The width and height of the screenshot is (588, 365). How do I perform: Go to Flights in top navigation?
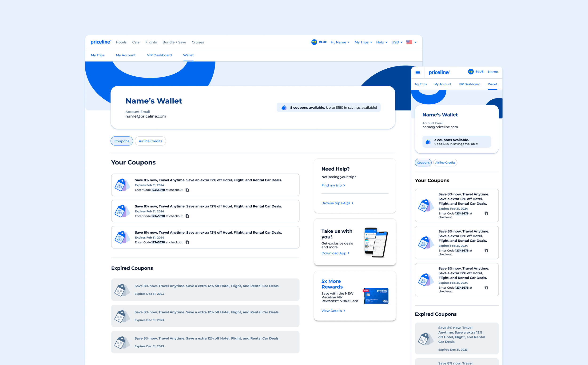151,42
